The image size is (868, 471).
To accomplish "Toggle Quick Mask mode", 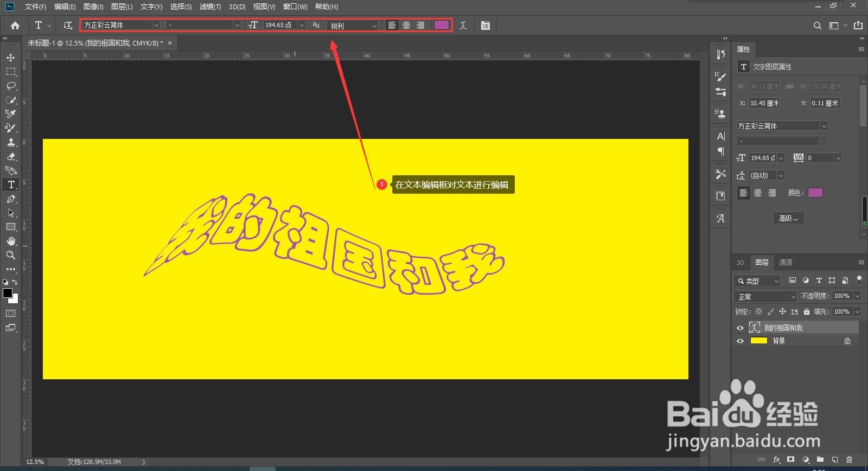I will pos(11,314).
